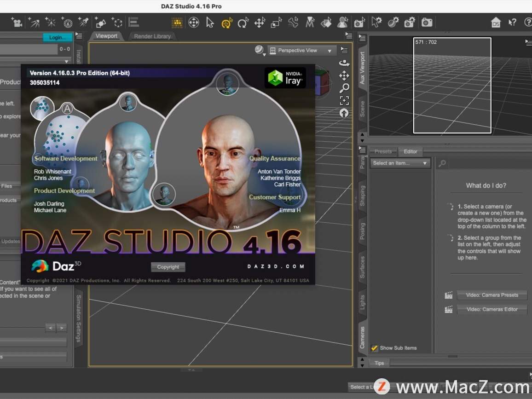This screenshot has width=532, height=399.
Task: Click the sphere shading control above the viewport
Action: pos(259,50)
